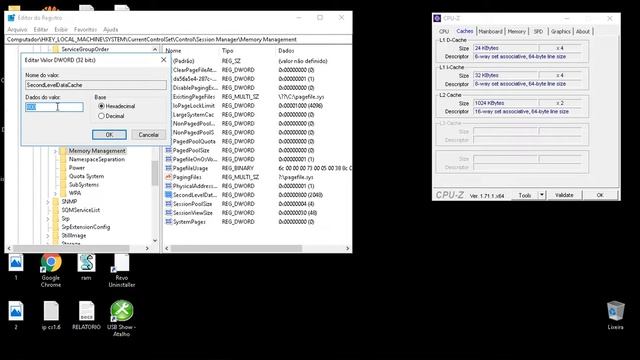Expand the WPA tree node

point(56,193)
